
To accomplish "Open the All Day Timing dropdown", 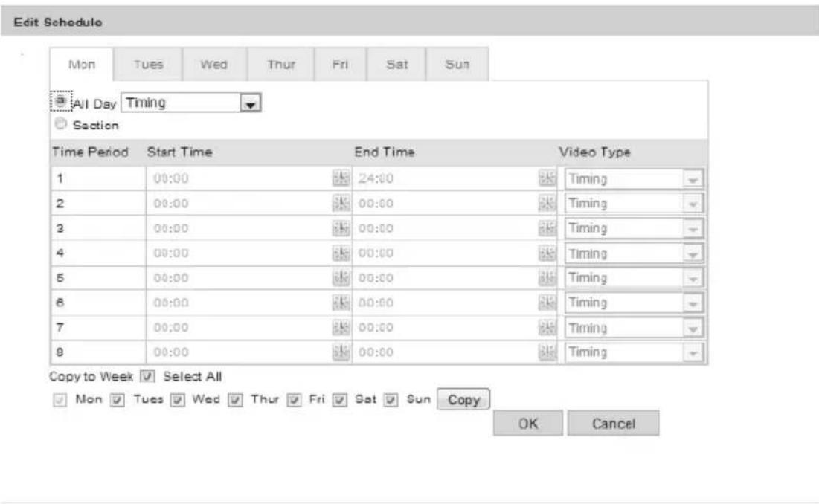I will 191,103.
